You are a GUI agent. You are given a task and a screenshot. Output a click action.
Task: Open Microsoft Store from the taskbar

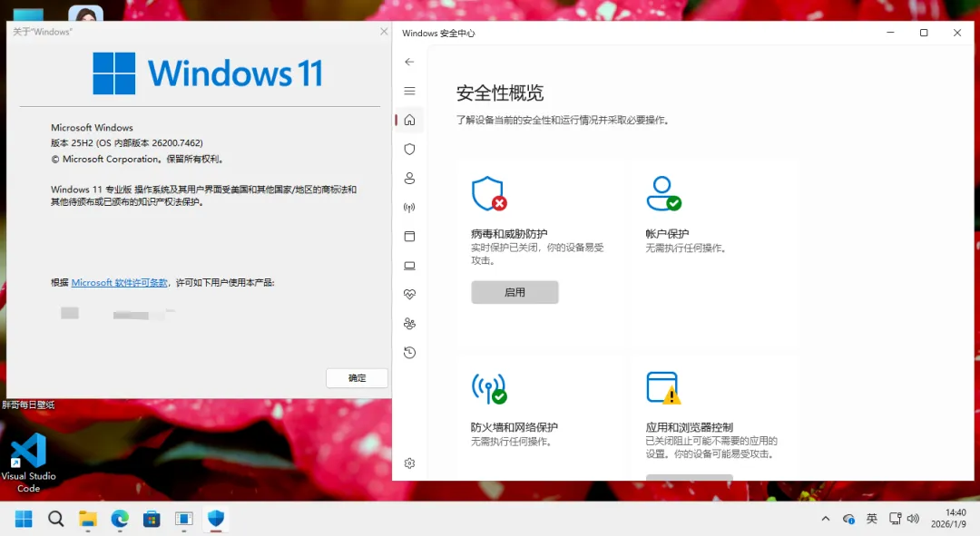(152, 519)
